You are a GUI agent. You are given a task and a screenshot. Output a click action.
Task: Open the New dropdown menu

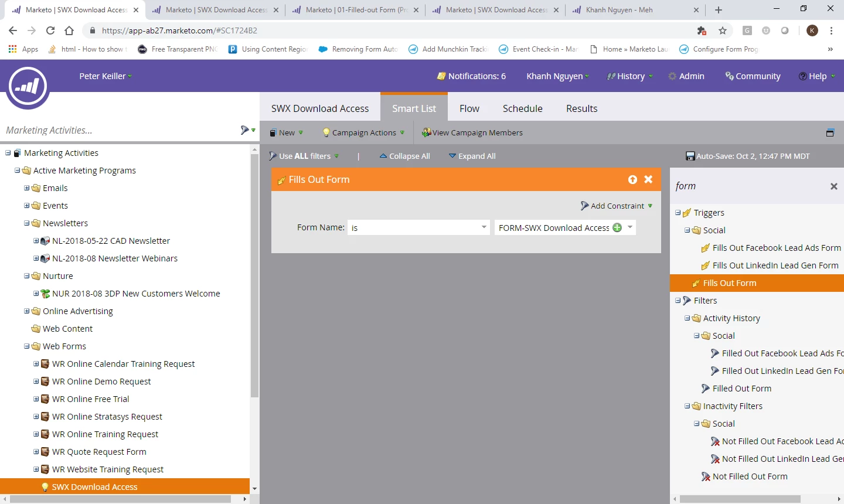pyautogui.click(x=286, y=132)
